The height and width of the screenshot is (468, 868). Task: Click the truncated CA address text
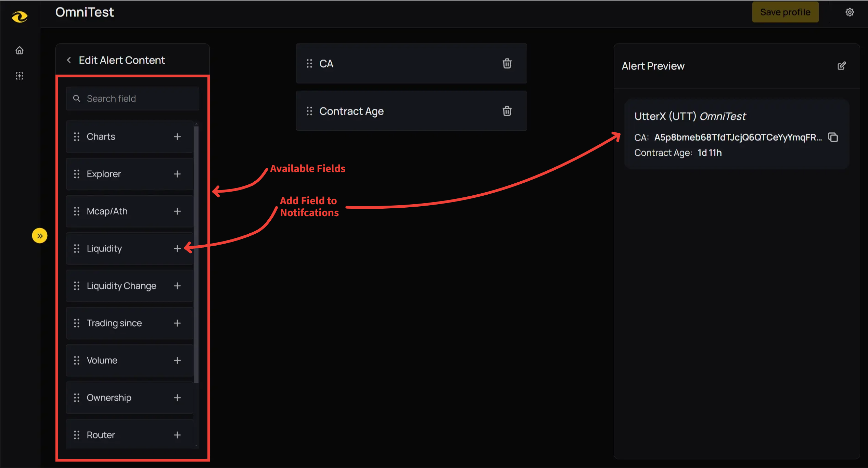[738, 137]
